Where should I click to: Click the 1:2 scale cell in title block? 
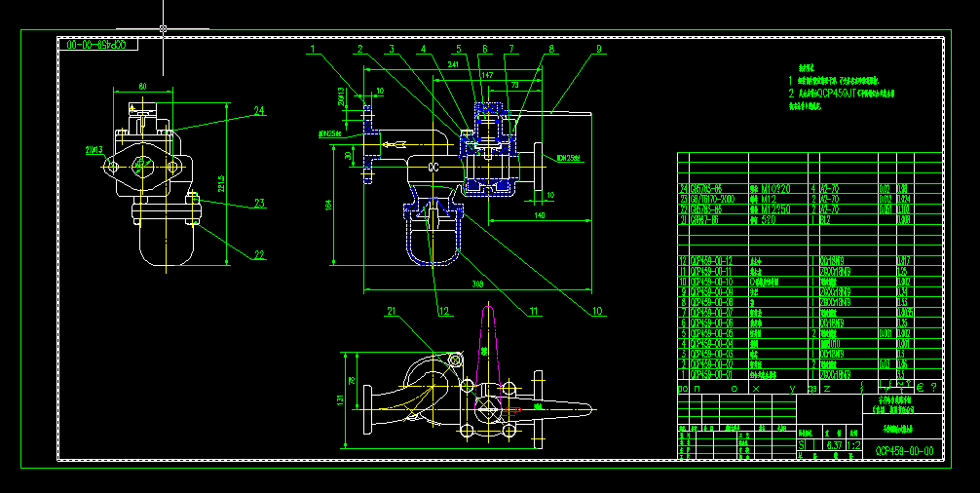click(853, 445)
